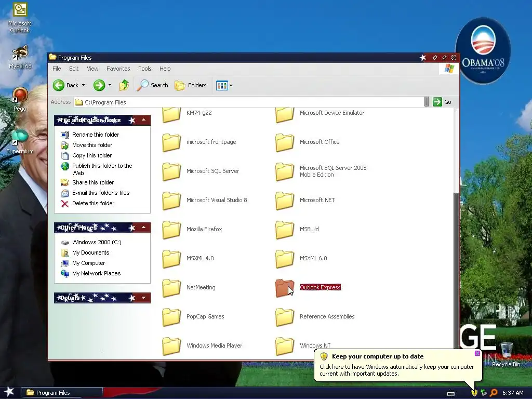Click the address bar path field
The width and height of the screenshot is (532, 399).
tap(249, 102)
